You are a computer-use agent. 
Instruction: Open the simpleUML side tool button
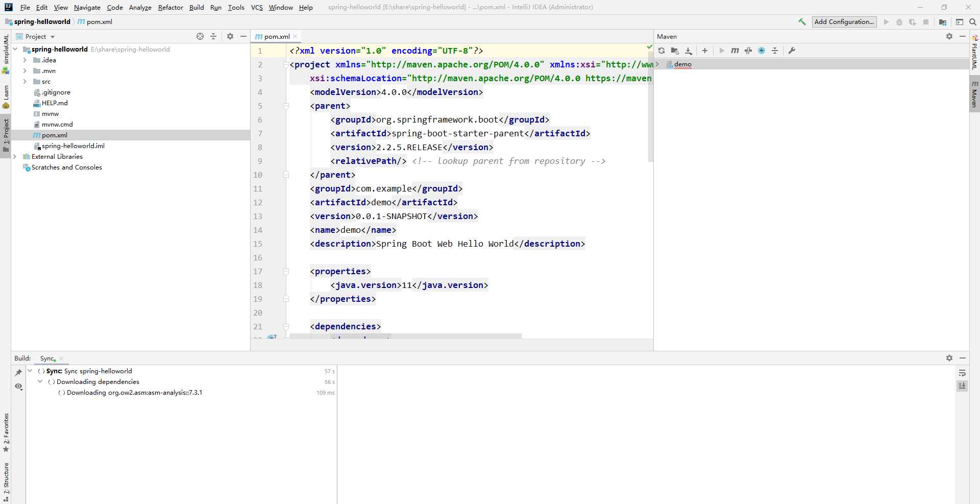click(x=6, y=54)
